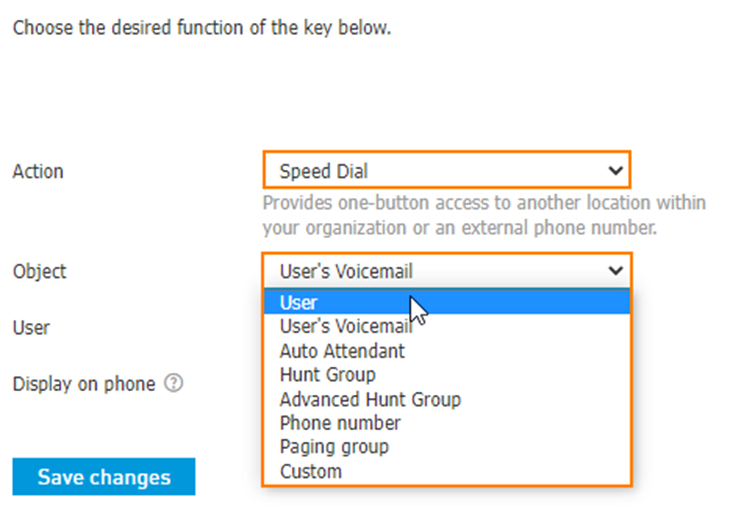Click the help icon beside Display on phone
The width and height of the screenshot is (755, 511).
click(x=173, y=383)
